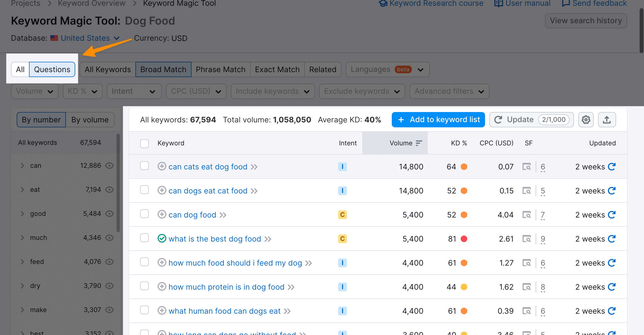This screenshot has width=644, height=335.
Task: Select the Questions tab
Action: [52, 69]
